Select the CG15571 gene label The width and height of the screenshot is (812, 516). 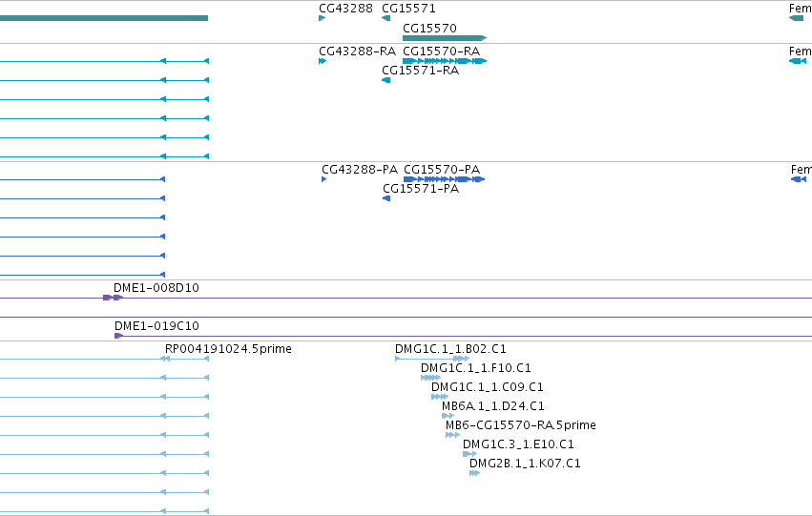[408, 9]
